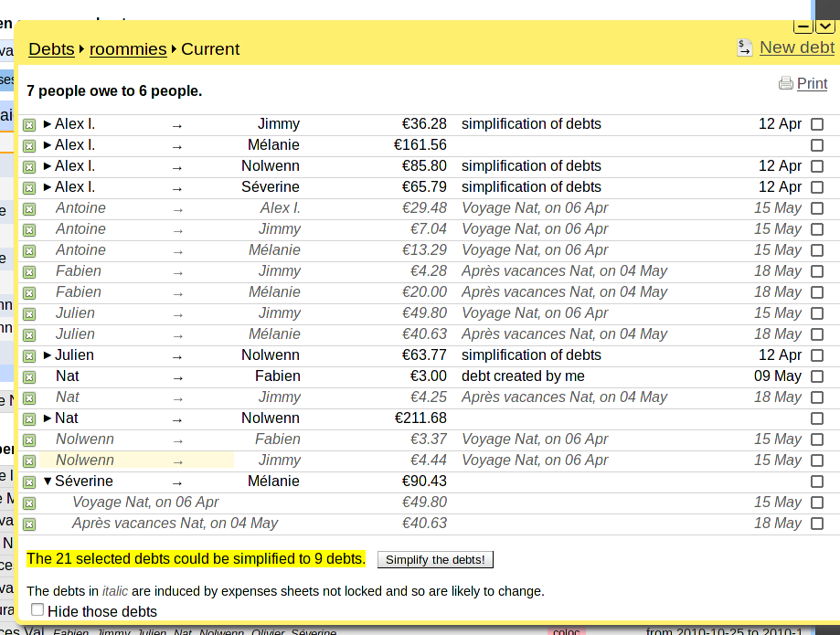The image size is (840, 635).
Task: Delete the Alex I. to Mélanie debt
Action: point(29,145)
